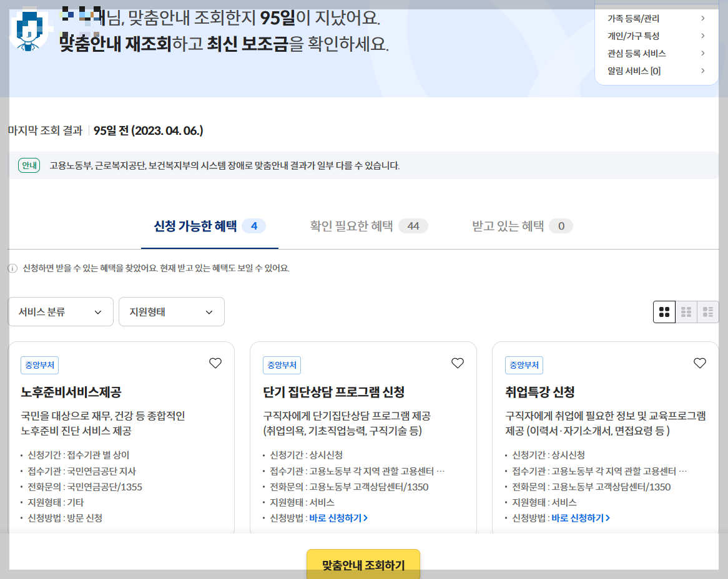Open the 받고 있는 혜택 tab

point(521,226)
